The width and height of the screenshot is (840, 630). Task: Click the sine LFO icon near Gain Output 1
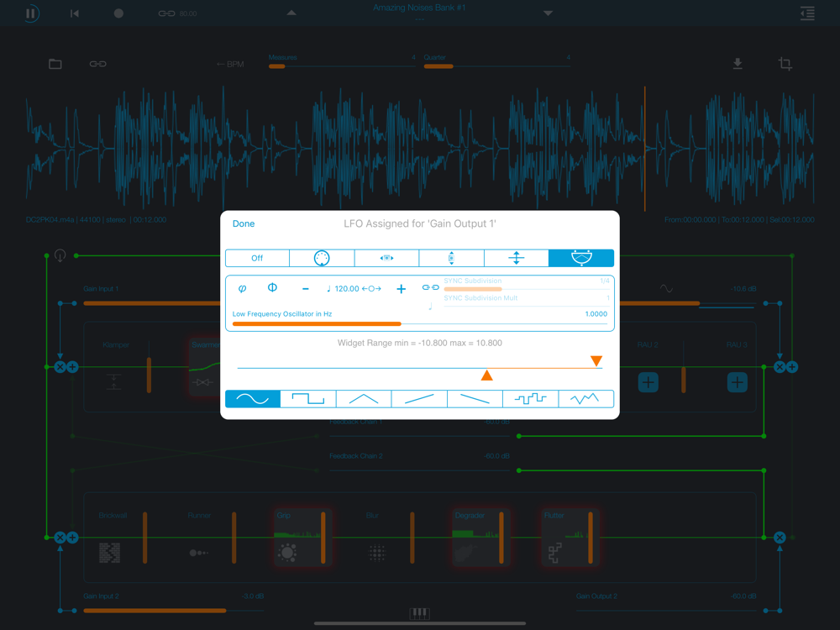click(666, 289)
